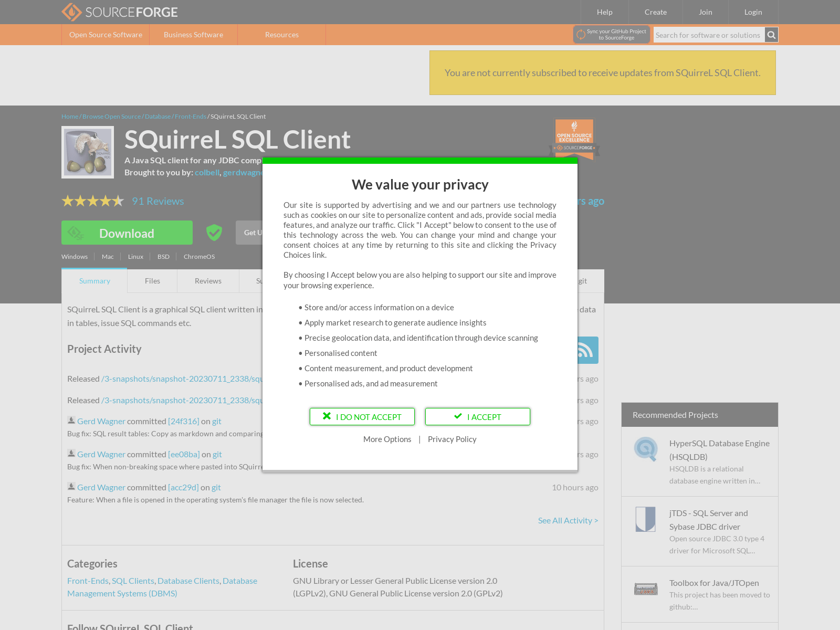Viewport: 840px width, 630px height.
Task: Select the Linux platform link
Action: 135,257
